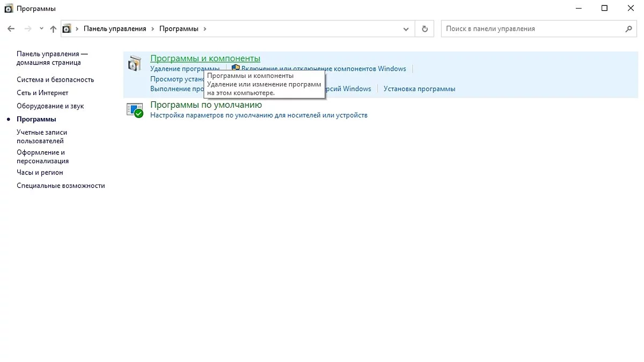Click the shield icon before Windows components link
Viewport: 644px width, 362px height.
(x=236, y=68)
